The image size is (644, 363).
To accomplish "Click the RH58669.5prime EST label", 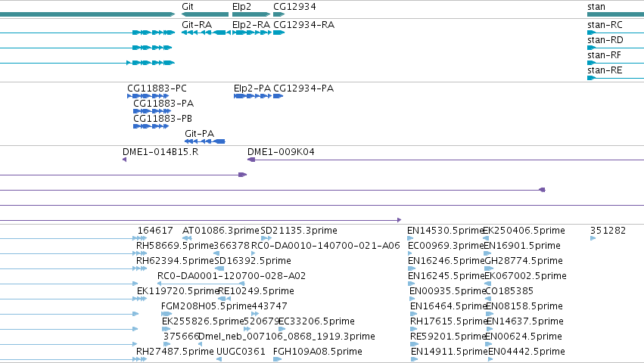I will [175, 246].
